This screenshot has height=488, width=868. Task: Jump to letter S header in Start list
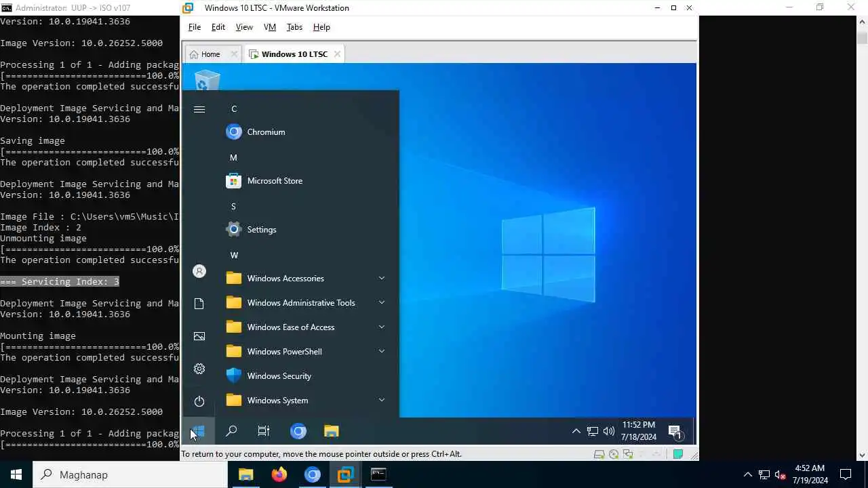tap(233, 207)
